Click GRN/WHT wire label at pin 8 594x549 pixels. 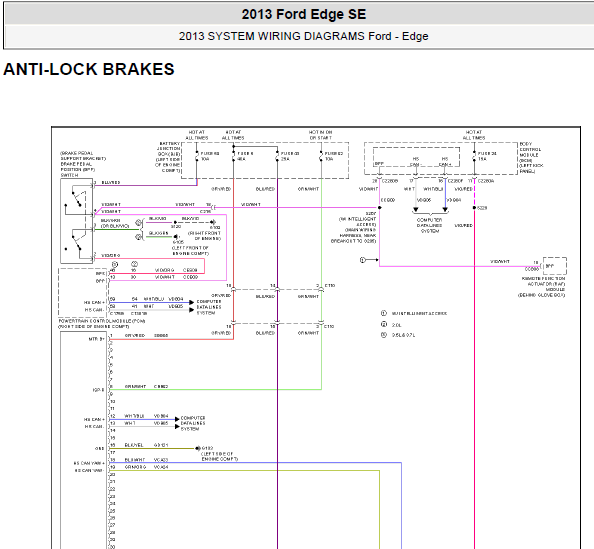(x=135, y=386)
